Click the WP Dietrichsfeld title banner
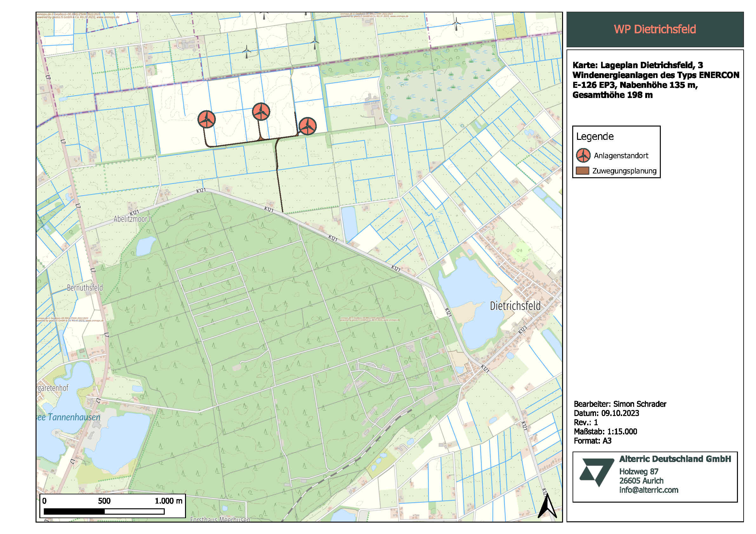 [x=654, y=29]
